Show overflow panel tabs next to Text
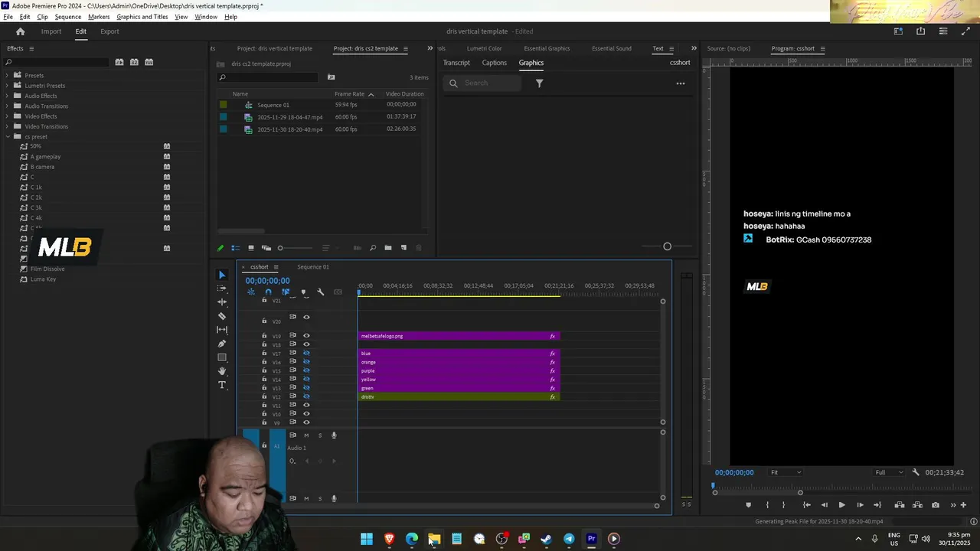This screenshot has height=551, width=980. (694, 48)
